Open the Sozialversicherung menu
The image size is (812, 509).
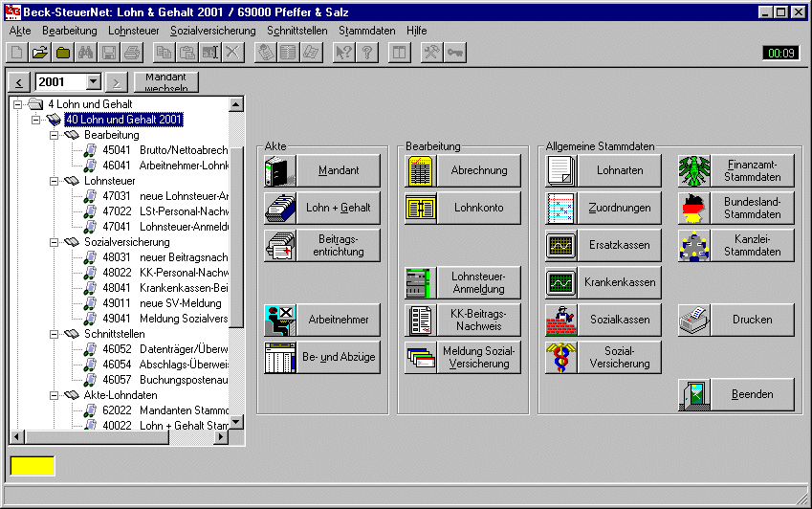click(x=213, y=31)
